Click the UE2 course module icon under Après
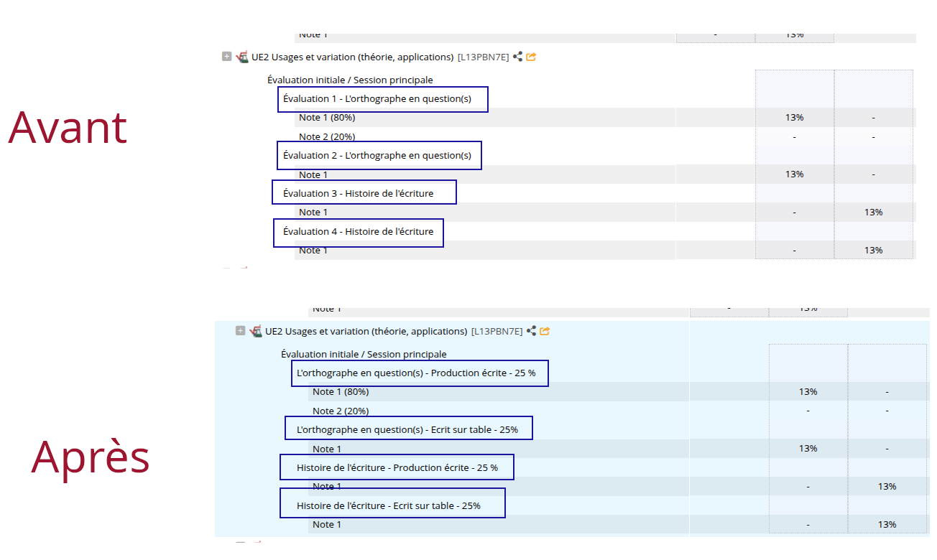This screenshot has height=560, width=937. point(256,331)
